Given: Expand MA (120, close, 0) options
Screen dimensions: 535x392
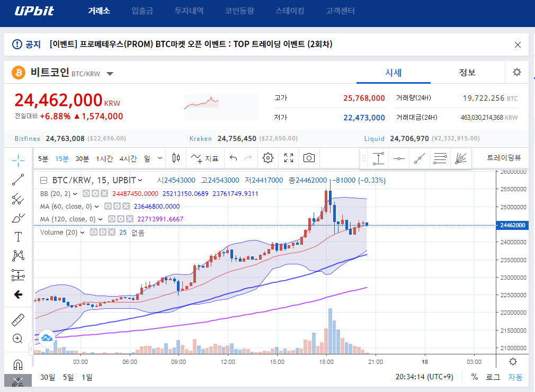Looking at the screenshot, I should tap(100, 219).
